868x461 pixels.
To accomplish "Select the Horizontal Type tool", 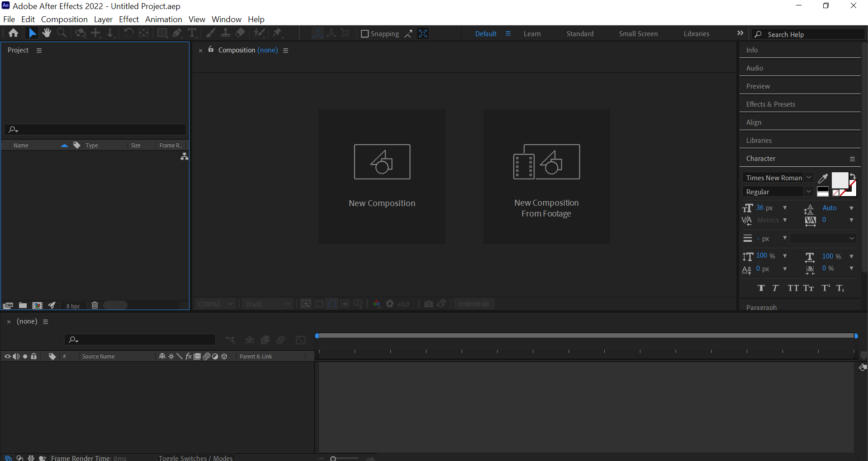I will click(x=192, y=33).
